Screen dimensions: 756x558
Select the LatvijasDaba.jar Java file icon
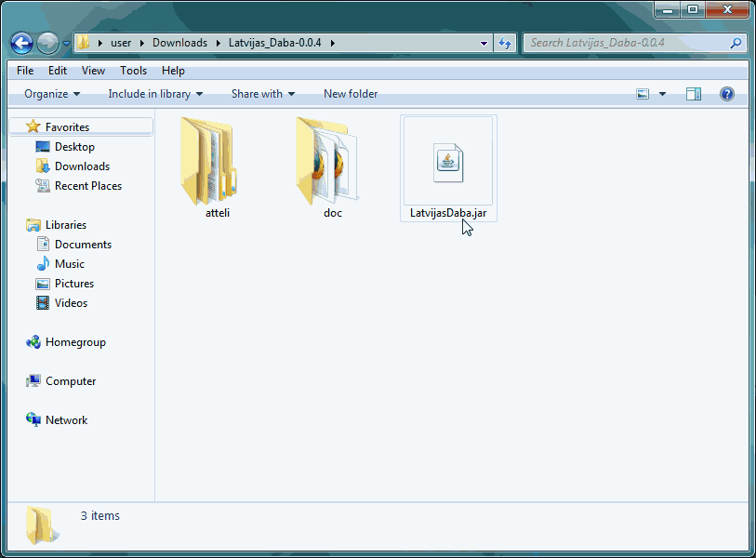point(448,163)
